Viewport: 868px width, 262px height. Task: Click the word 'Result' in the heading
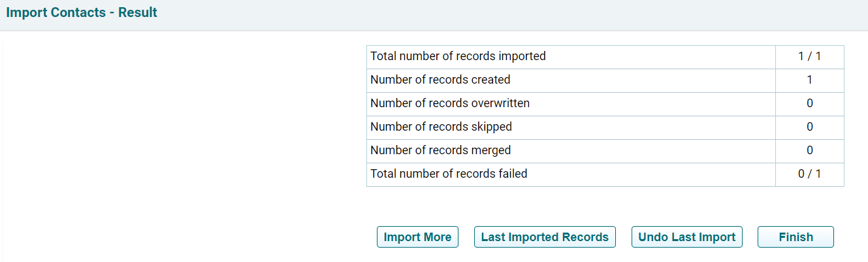pyautogui.click(x=138, y=12)
